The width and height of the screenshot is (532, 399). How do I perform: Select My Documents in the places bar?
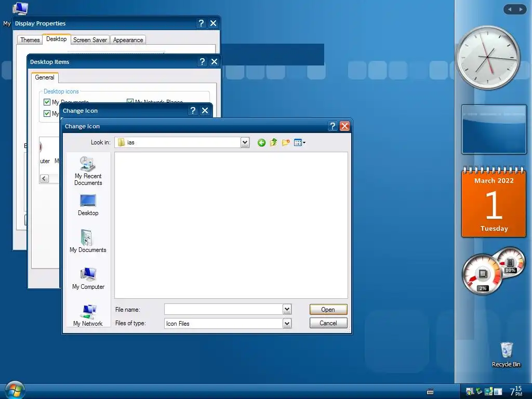tap(88, 241)
